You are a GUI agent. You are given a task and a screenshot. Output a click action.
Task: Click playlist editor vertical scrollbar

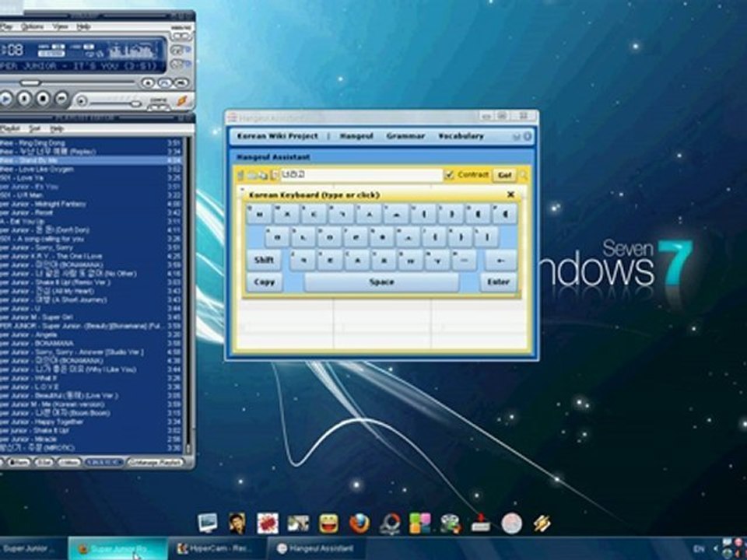[x=188, y=296]
